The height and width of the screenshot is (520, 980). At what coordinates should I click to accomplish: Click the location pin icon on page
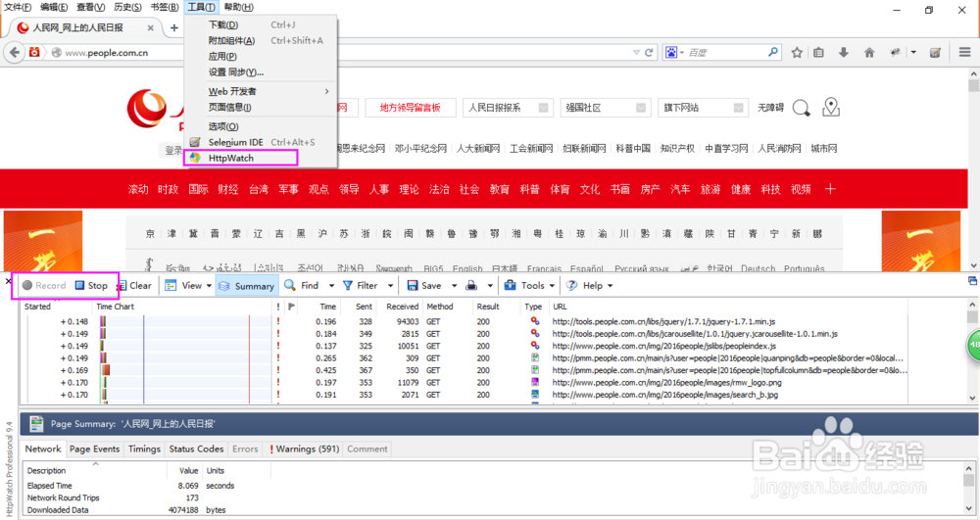coord(831,108)
